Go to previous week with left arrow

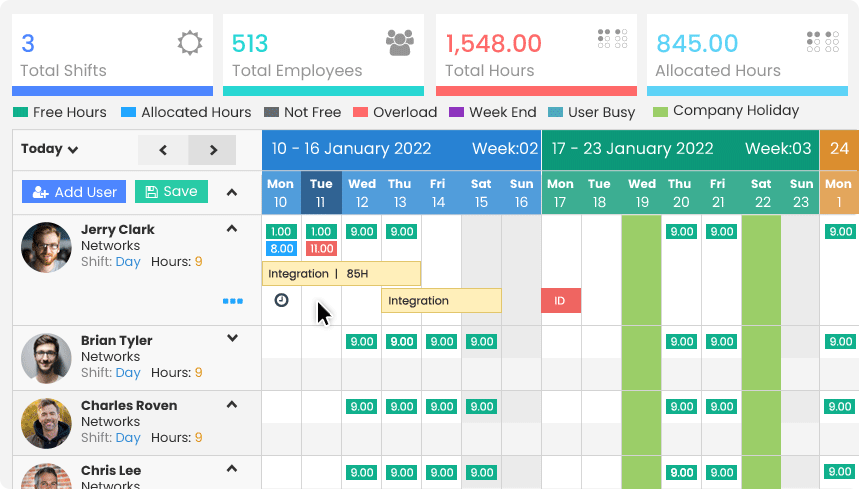point(163,149)
